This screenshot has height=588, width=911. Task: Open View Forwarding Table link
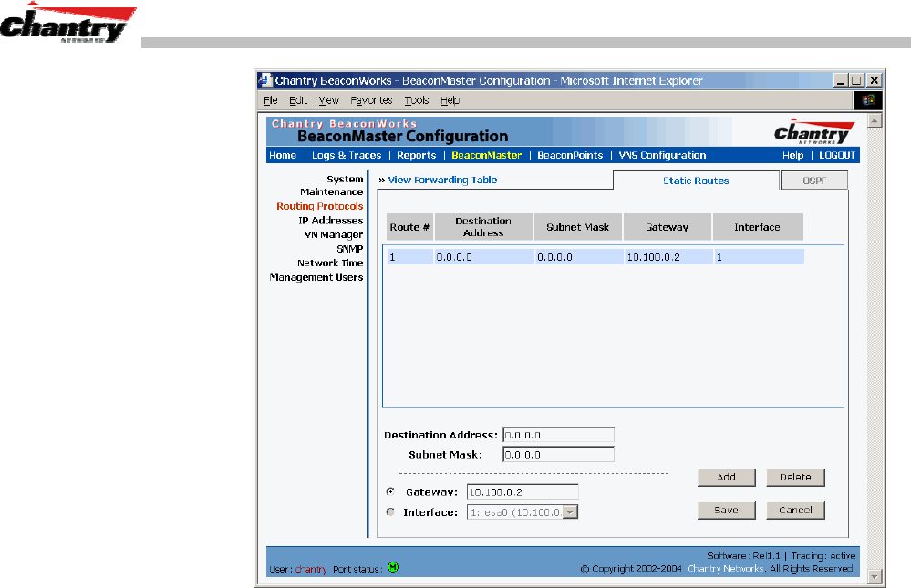[442, 181]
